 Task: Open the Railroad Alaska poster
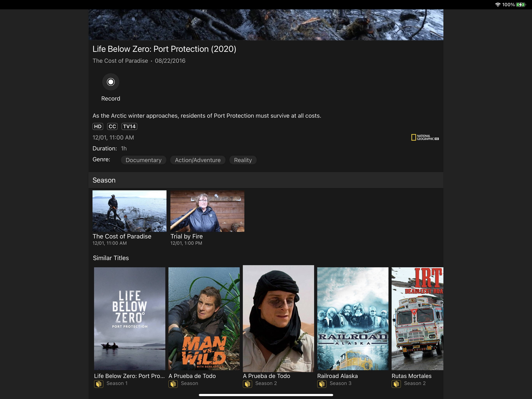coord(353,319)
